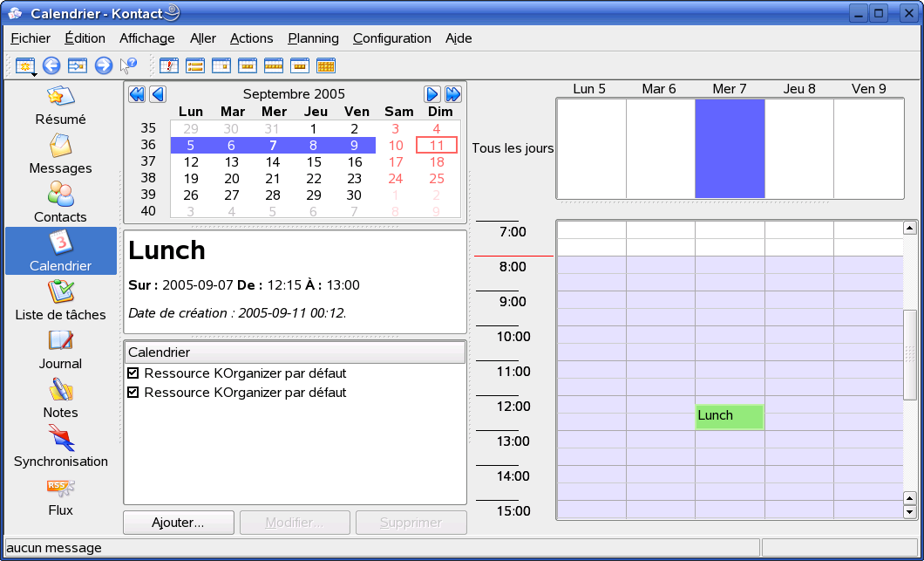Open the Planning menu

coord(313,38)
